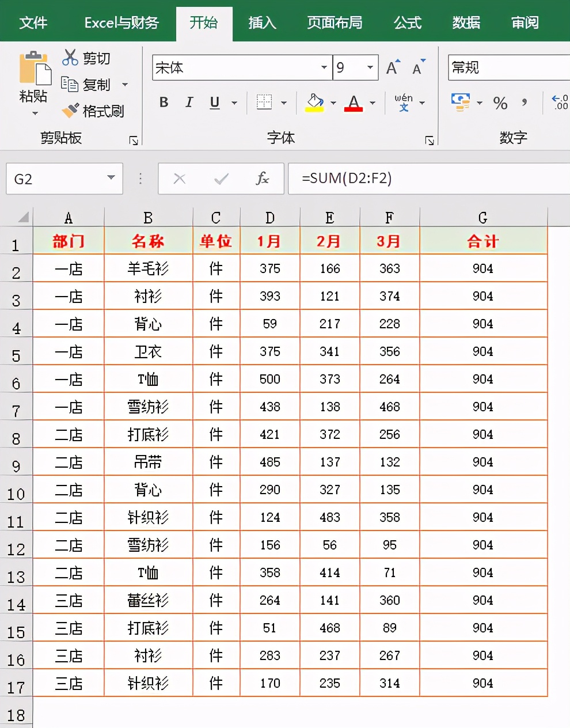Open the 常规 number format dropdown
Image resolution: width=570 pixels, height=728 pixels.
(507, 67)
